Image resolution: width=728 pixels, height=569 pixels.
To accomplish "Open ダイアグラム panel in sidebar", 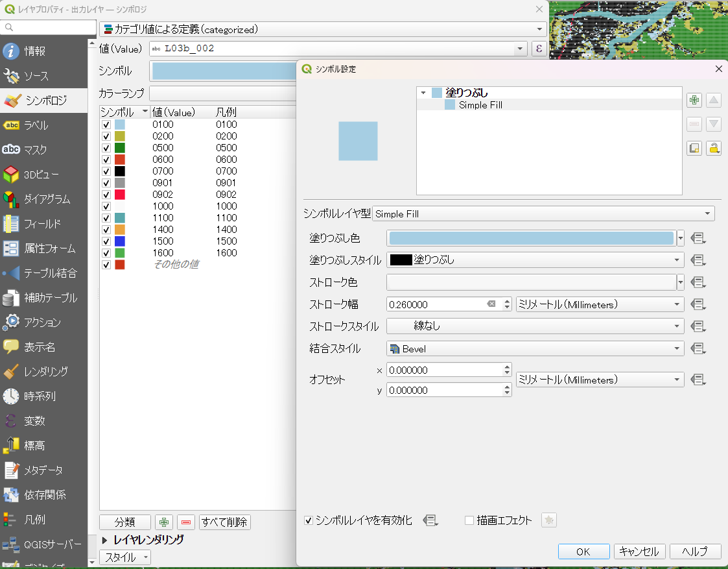I will click(43, 199).
